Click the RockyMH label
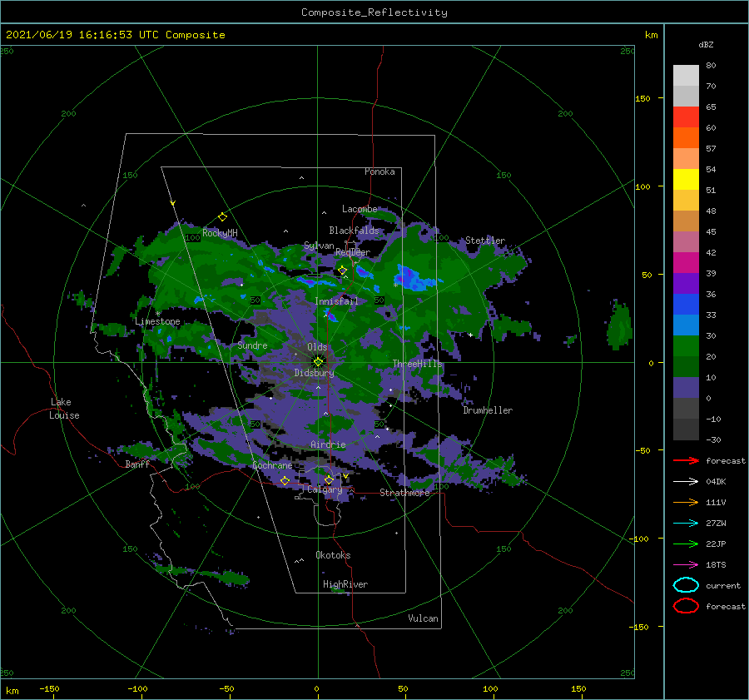749x700 pixels. [x=220, y=233]
